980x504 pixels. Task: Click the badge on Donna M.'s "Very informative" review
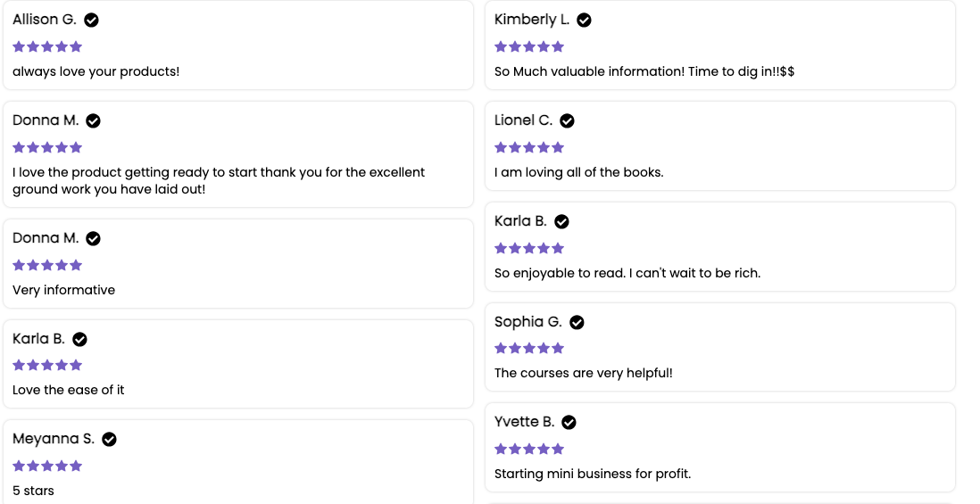[93, 238]
